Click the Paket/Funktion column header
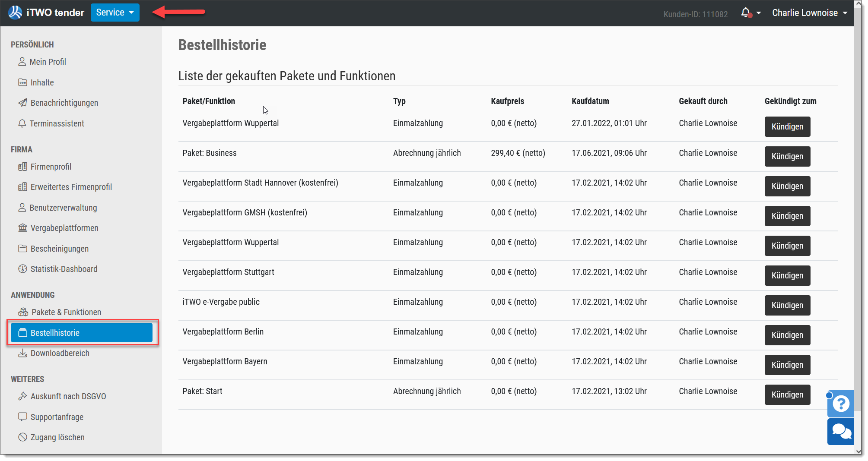868x461 pixels. point(209,101)
